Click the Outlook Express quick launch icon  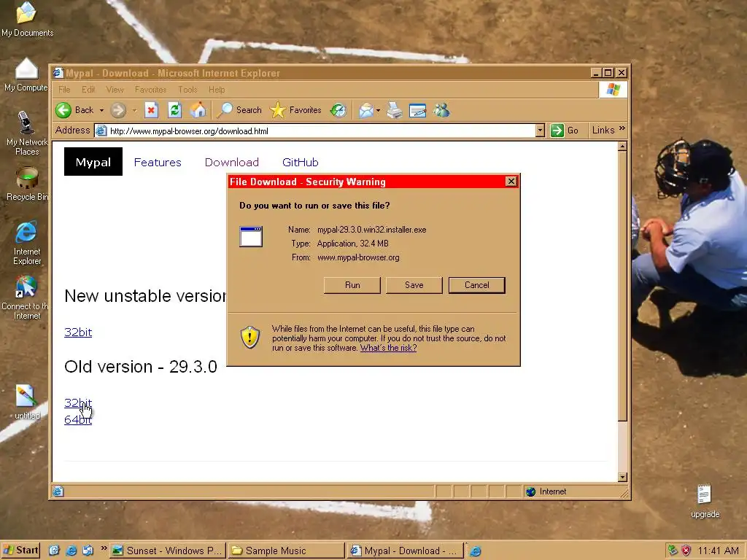(x=88, y=551)
